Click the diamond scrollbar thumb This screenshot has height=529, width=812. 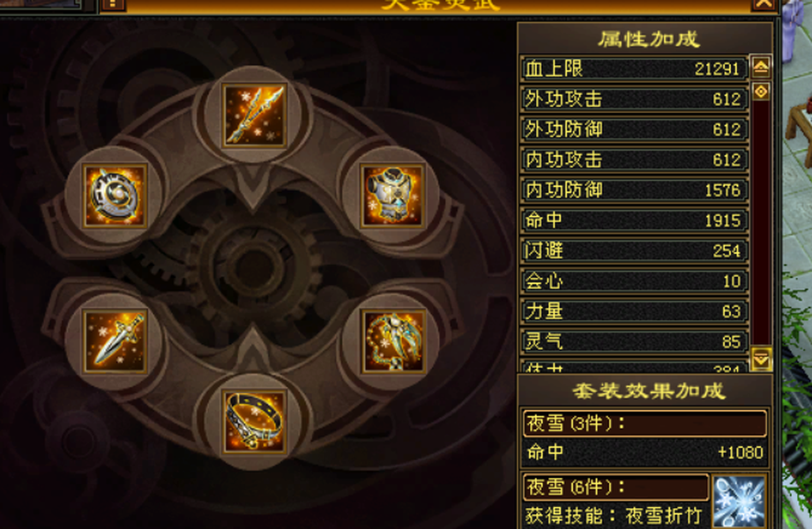pos(761,92)
